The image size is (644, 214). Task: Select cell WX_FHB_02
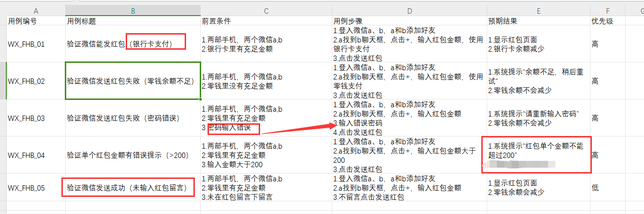click(x=36, y=81)
